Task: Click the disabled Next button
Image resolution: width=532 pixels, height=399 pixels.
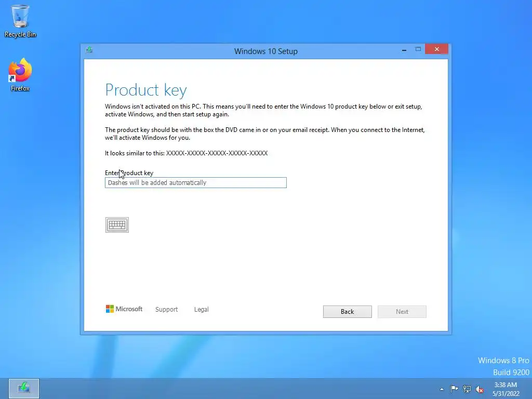Action: pyautogui.click(x=402, y=312)
